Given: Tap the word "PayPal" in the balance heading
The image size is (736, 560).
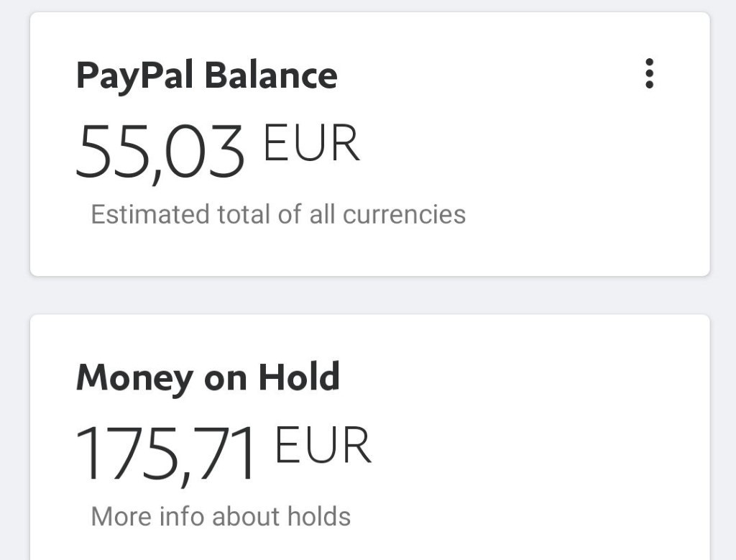Looking at the screenshot, I should click(x=136, y=75).
